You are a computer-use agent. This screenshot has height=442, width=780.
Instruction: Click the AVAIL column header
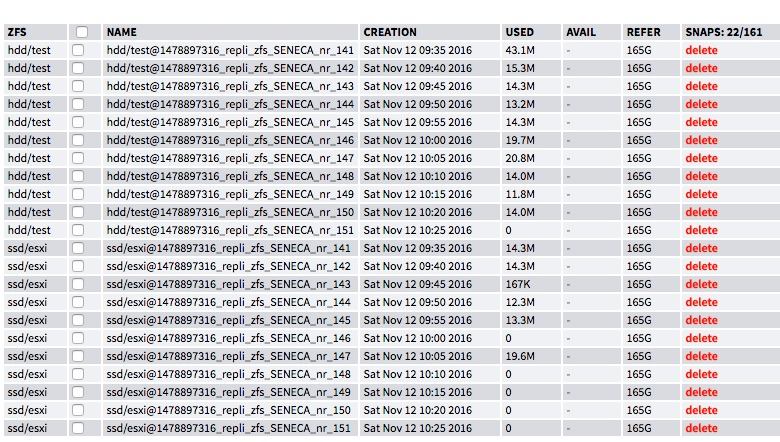click(581, 32)
